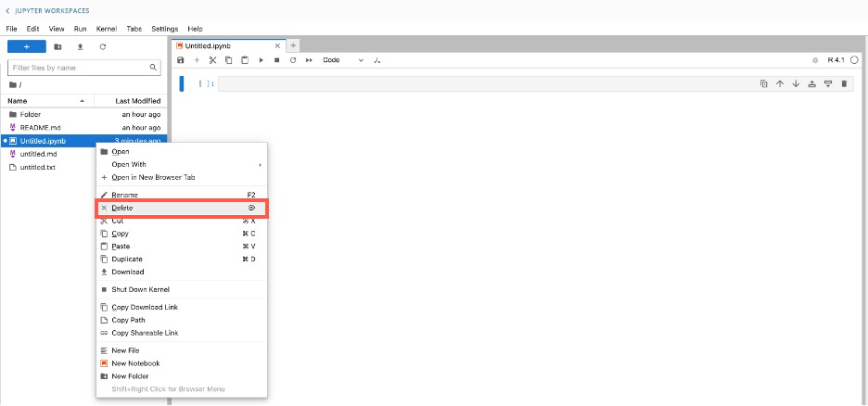
Task: Open a new launcher tab with plus
Action: [293, 46]
